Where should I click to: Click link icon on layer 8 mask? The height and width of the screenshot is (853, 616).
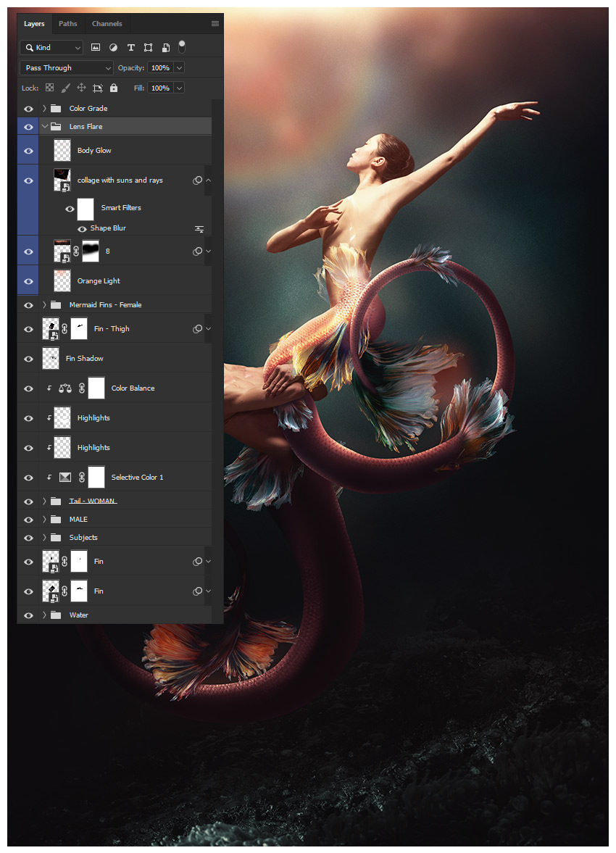coord(76,251)
